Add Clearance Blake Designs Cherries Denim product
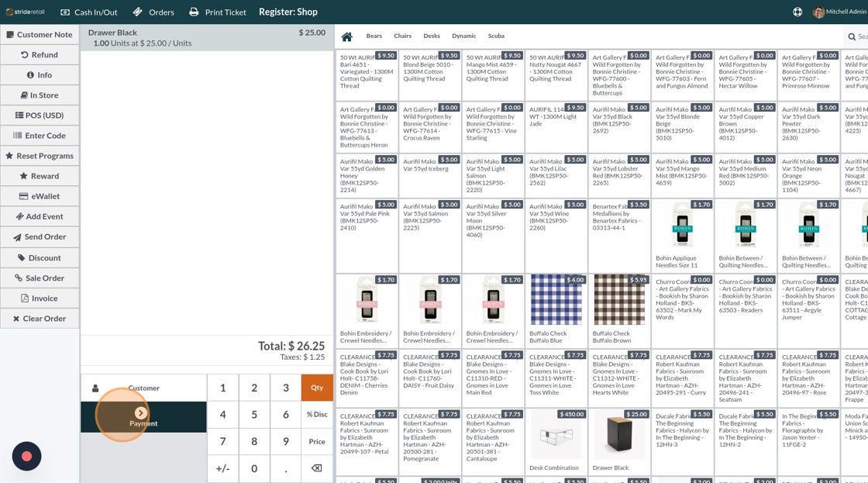 (367, 378)
